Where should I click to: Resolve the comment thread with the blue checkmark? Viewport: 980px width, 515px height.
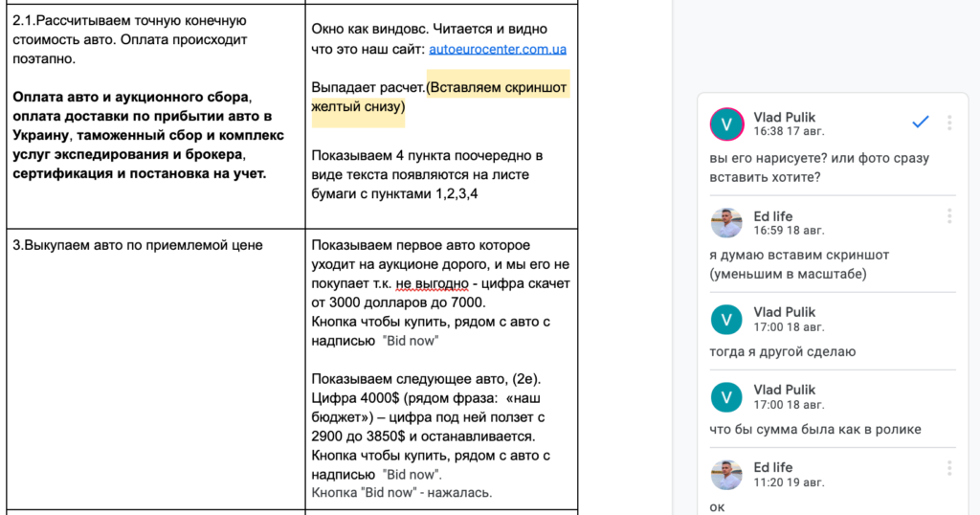click(920, 122)
